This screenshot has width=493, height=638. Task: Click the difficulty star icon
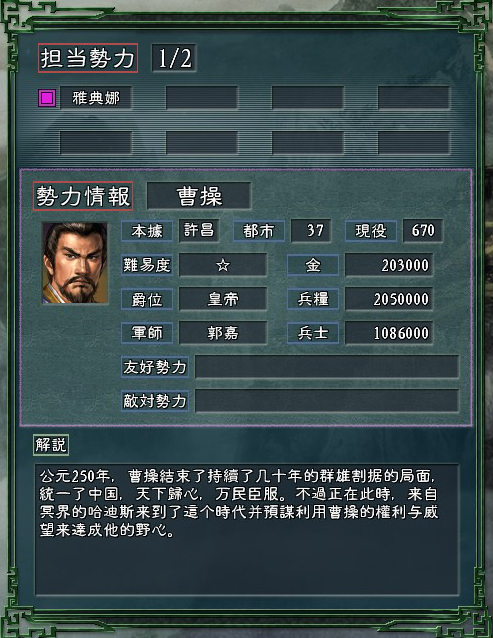(x=223, y=265)
